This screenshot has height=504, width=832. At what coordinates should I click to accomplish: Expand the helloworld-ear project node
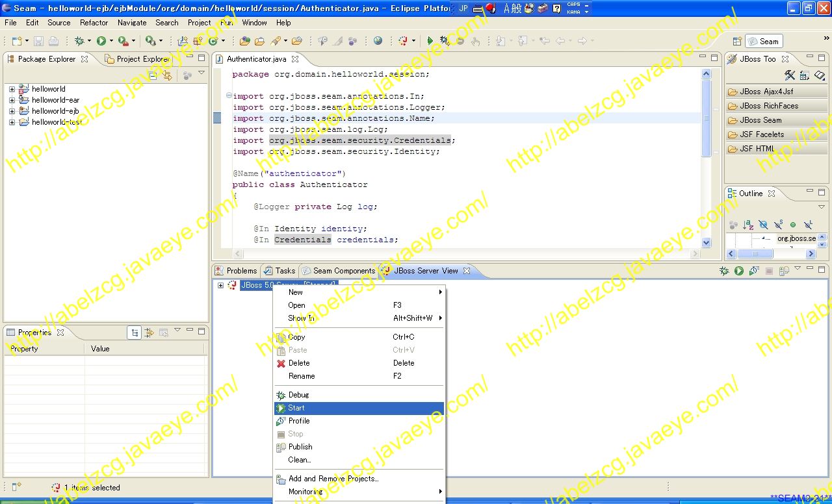pos(12,101)
